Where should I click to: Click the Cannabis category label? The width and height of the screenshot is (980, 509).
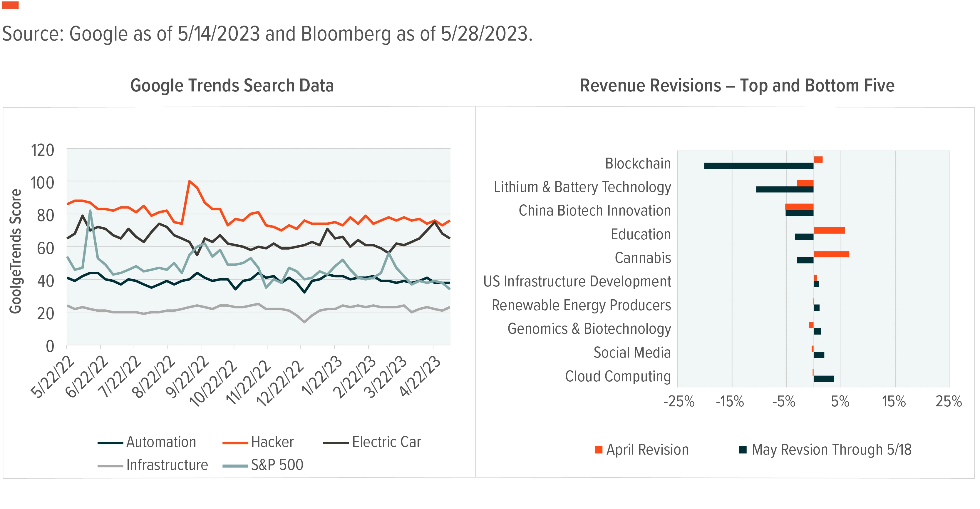pos(643,258)
